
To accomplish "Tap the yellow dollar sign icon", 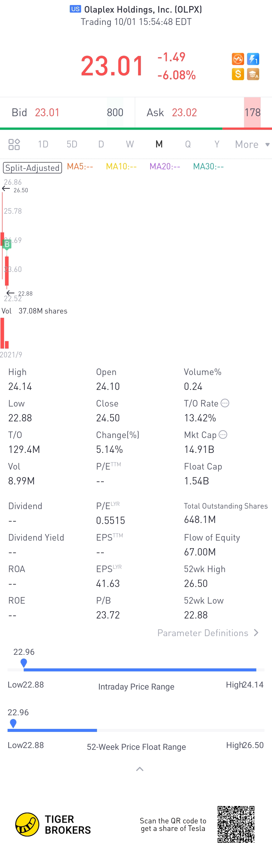I will (238, 74).
